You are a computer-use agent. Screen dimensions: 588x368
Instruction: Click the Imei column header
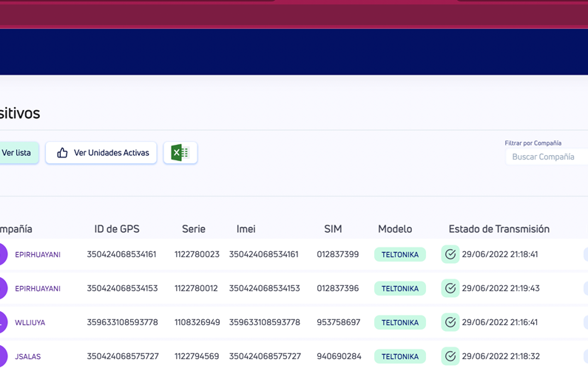(x=246, y=229)
